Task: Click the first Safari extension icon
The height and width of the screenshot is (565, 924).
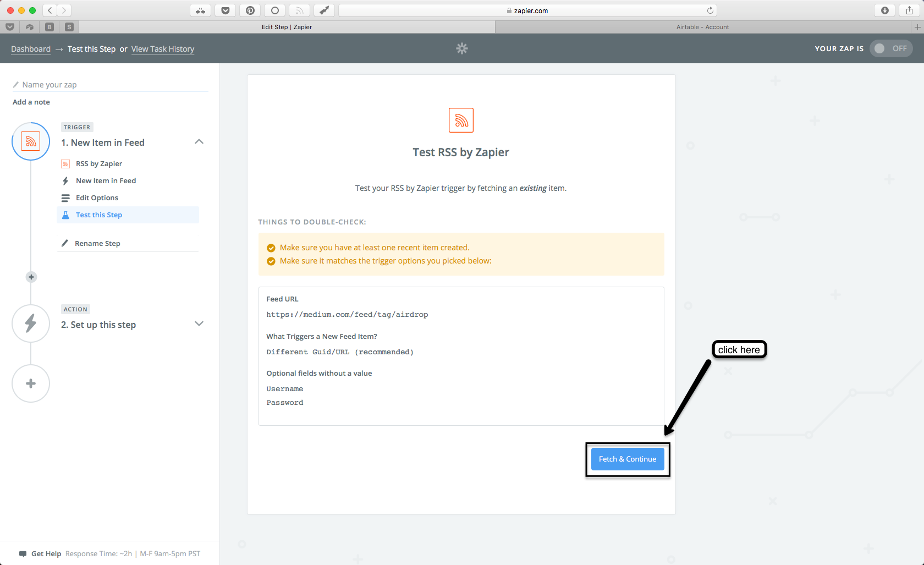Action: point(201,10)
